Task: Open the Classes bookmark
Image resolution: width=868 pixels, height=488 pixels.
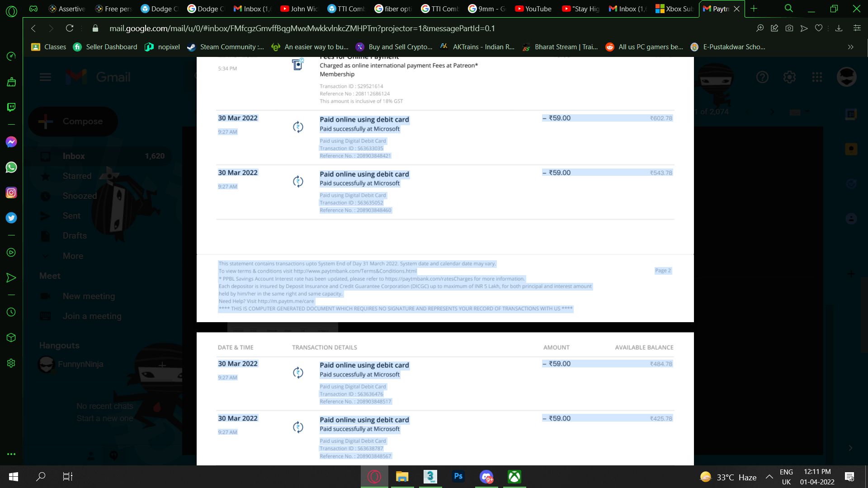Action: [49, 47]
